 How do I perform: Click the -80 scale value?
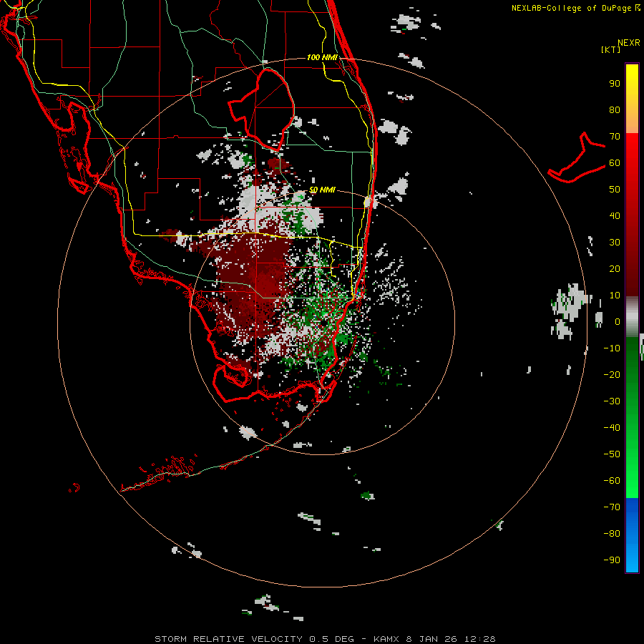[612, 534]
